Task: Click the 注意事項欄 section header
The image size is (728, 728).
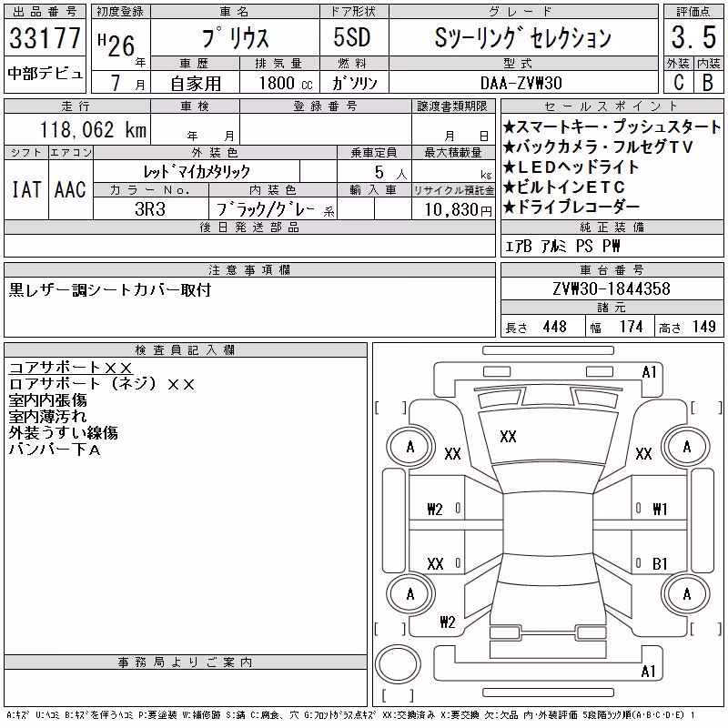Action: tap(249, 269)
